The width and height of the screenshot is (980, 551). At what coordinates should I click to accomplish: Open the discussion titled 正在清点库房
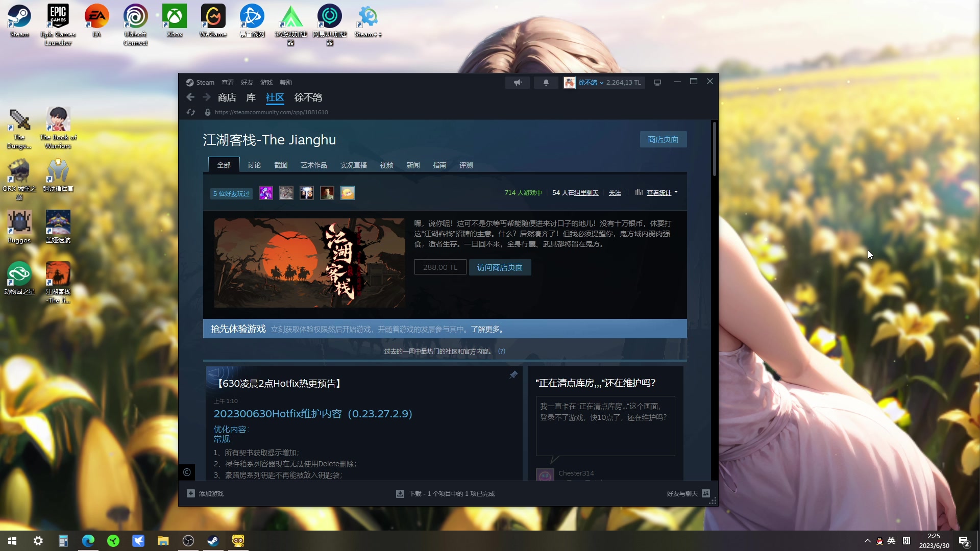pos(596,383)
